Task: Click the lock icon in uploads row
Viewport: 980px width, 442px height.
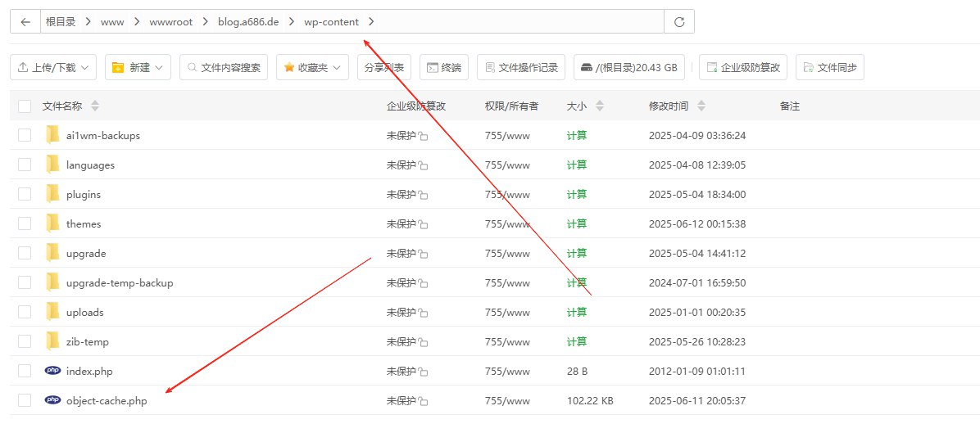Action: 423,313
